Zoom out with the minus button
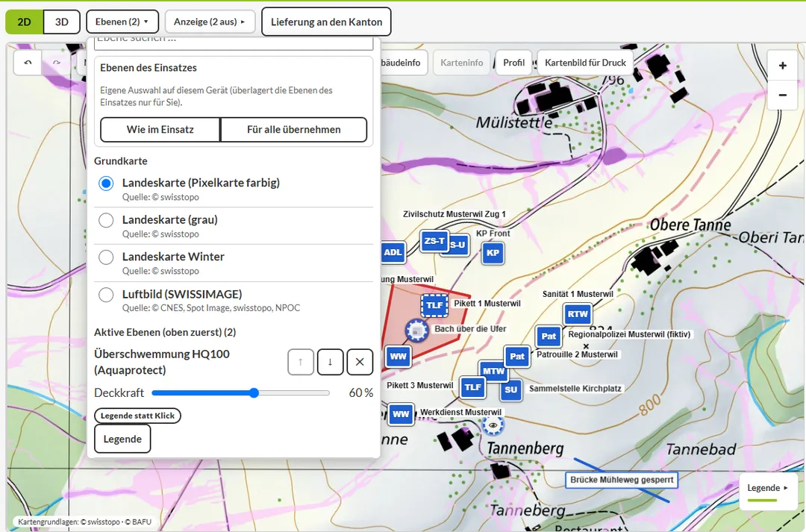 (782, 95)
